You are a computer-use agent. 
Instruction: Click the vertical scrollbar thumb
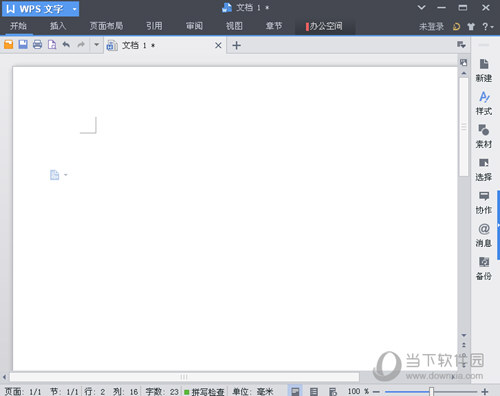pyautogui.click(x=464, y=127)
